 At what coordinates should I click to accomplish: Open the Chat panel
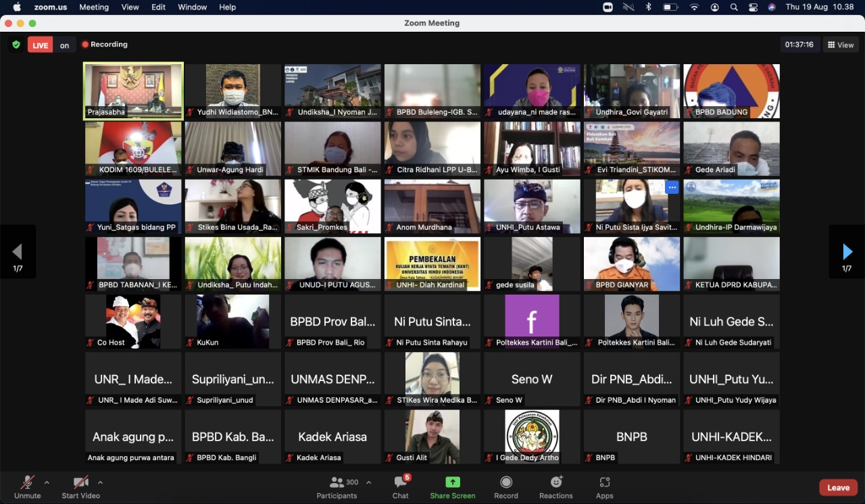(x=401, y=487)
